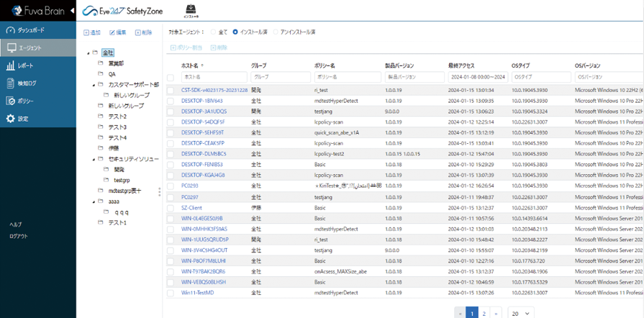
Task: Open the install icon in top bar
Action: 191,11
